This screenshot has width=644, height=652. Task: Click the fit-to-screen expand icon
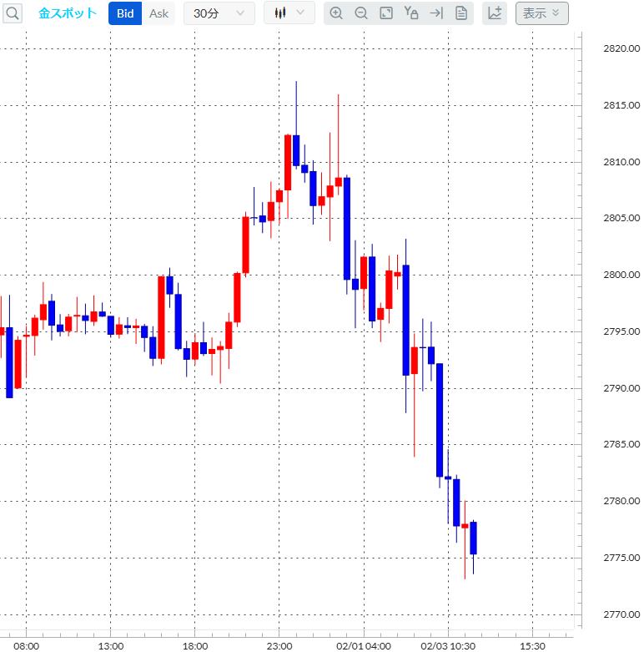click(386, 13)
